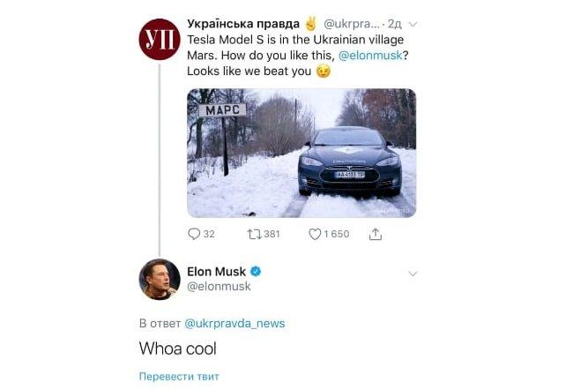Click the reply speech bubble icon
The width and height of the screenshot is (588, 390).
point(195,234)
